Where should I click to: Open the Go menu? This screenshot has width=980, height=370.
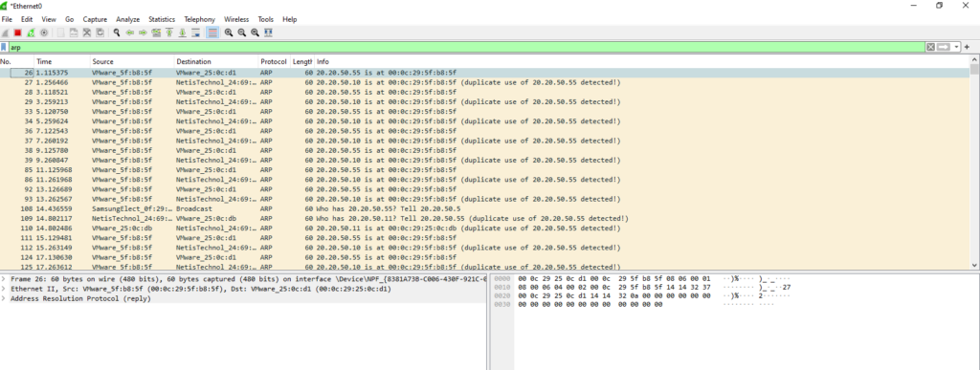pos(69,19)
